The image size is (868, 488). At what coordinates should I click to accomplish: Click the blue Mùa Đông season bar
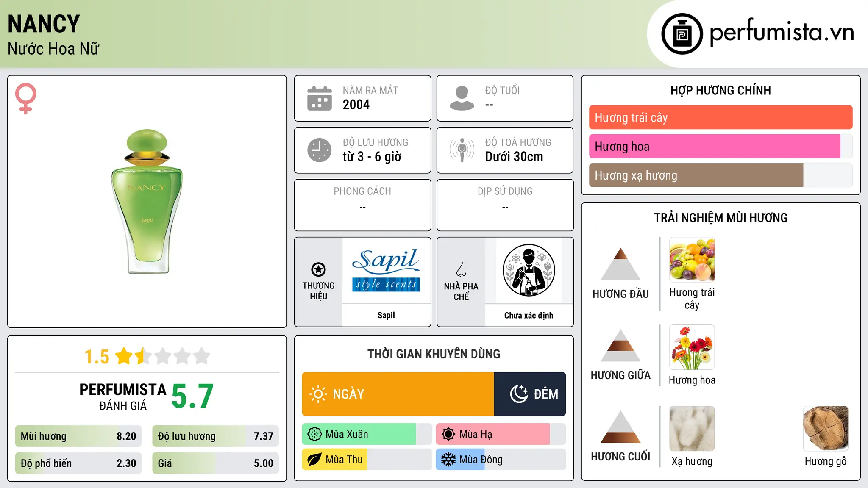(460, 460)
